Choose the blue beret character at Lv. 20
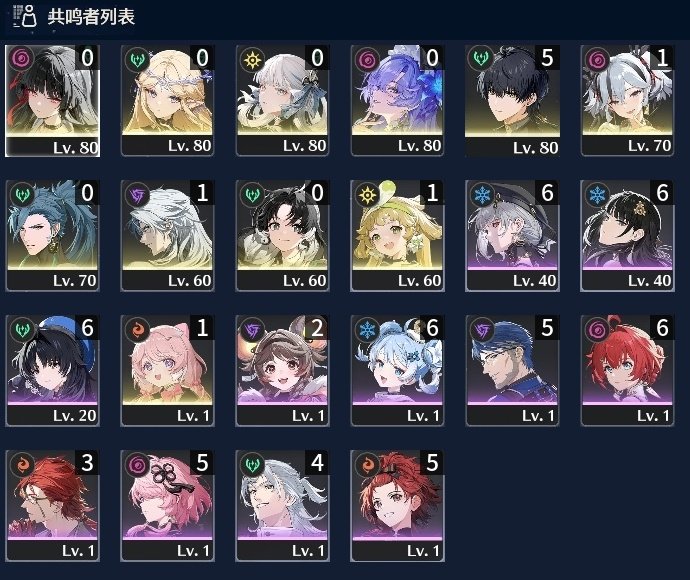This screenshot has width=690, height=580. coord(52,371)
